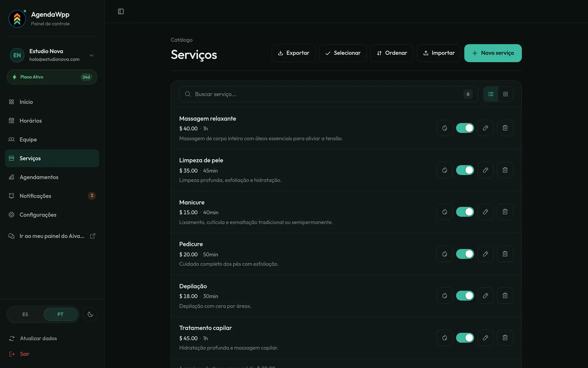Image resolution: width=588 pixels, height=368 pixels.
Task: Click the Catálogo breadcrumb label
Action: 182,40
